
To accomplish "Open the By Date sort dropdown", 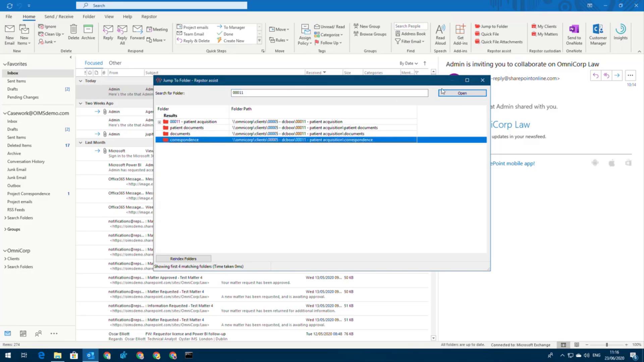I will tap(408, 63).
